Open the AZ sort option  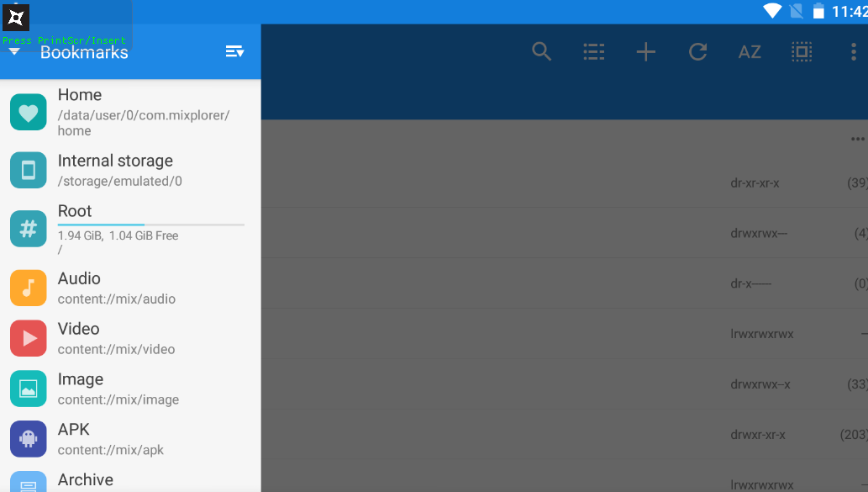pyautogui.click(x=750, y=52)
